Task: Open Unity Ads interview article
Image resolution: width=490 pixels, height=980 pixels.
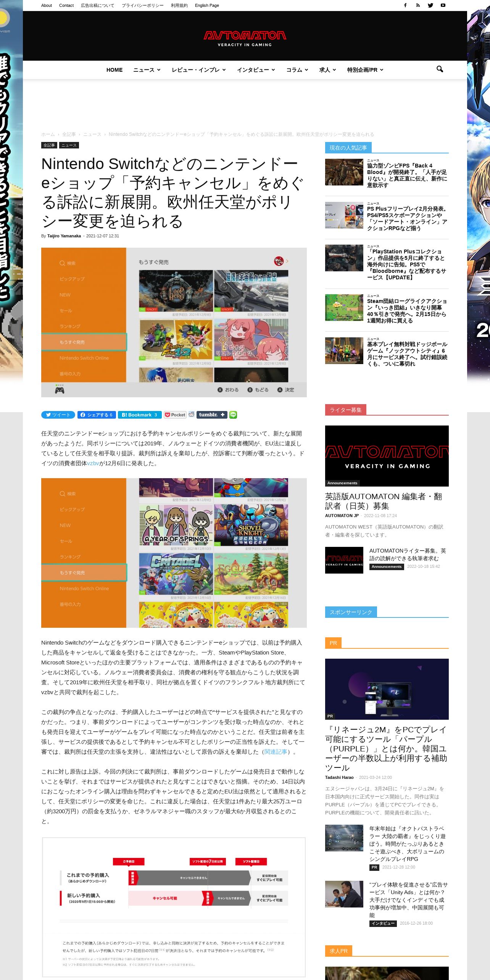Action: pos(408,899)
